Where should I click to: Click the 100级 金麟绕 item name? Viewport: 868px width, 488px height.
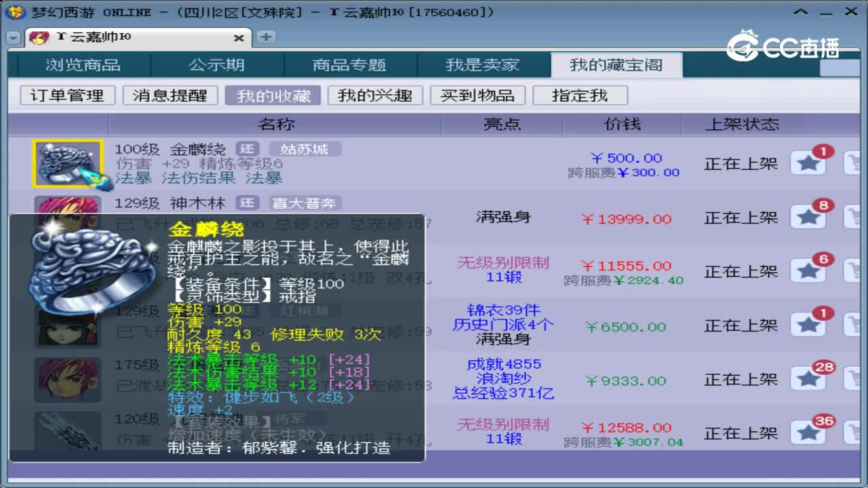pos(170,149)
